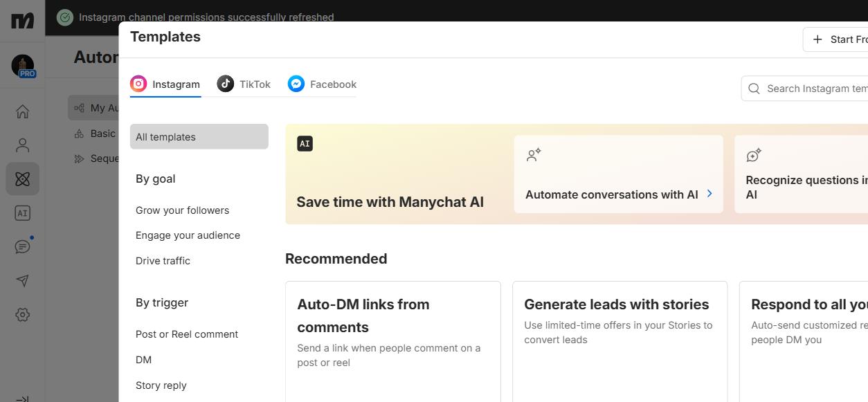Viewport: 868px width, 402px height.
Task: Open Recognize questions AI card
Action: pos(801,174)
